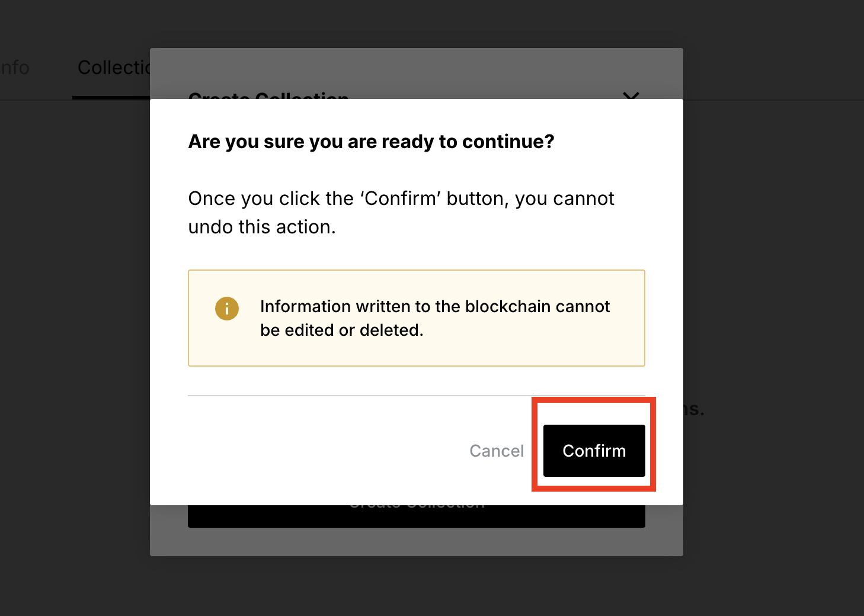Click the 'cannot undo this action' paragraph

pos(401,213)
